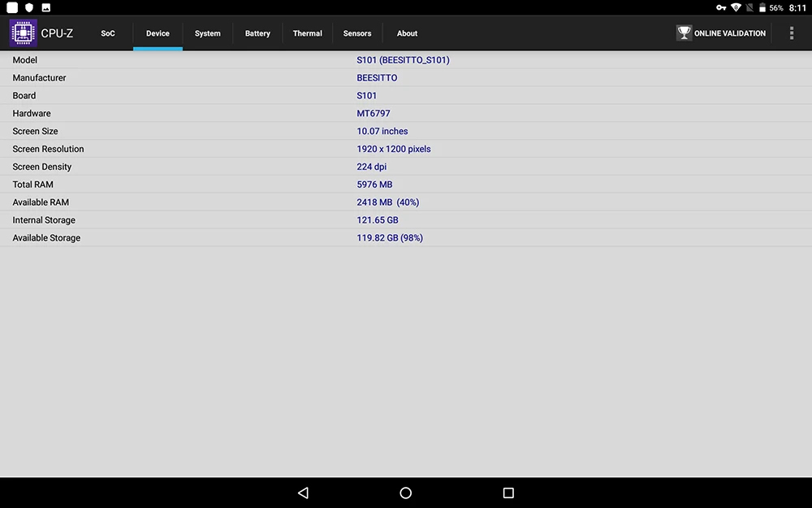Select the Screen Density label
The image size is (812, 508).
pyautogui.click(x=42, y=167)
